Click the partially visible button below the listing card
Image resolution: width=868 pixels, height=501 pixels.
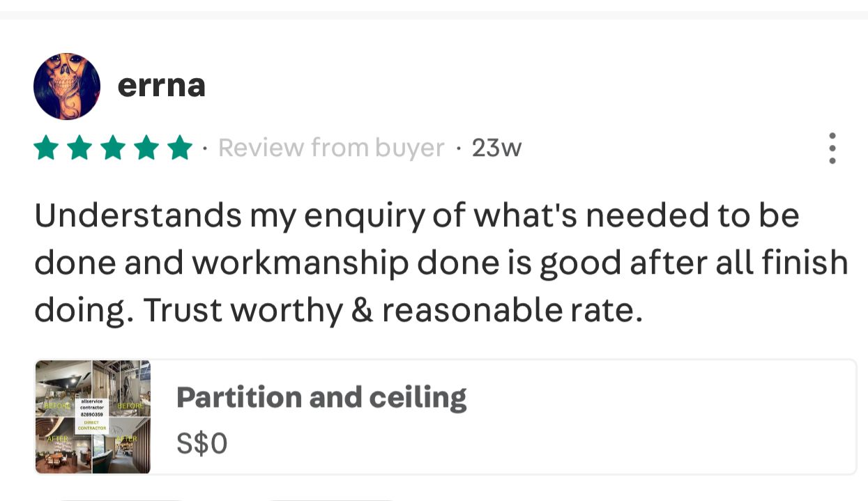122,500
